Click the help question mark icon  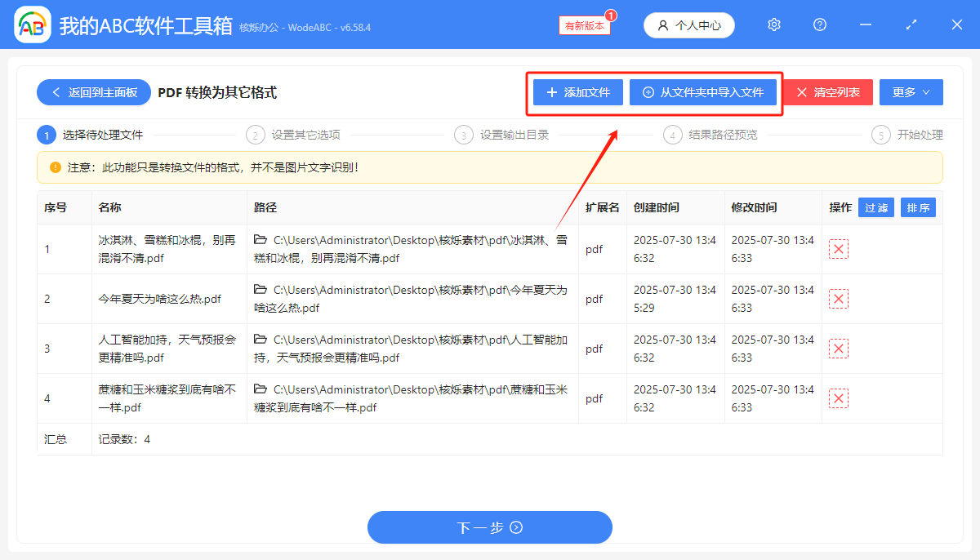click(819, 24)
